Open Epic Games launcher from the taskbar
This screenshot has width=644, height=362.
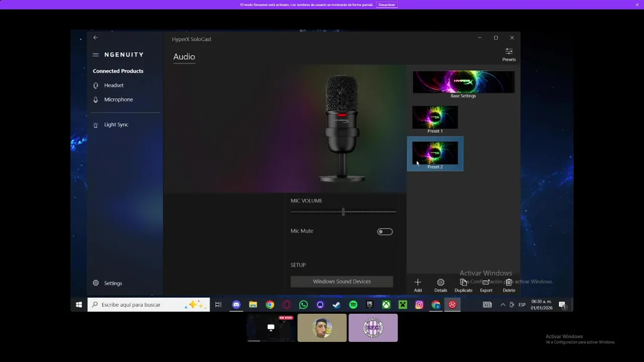click(370, 305)
